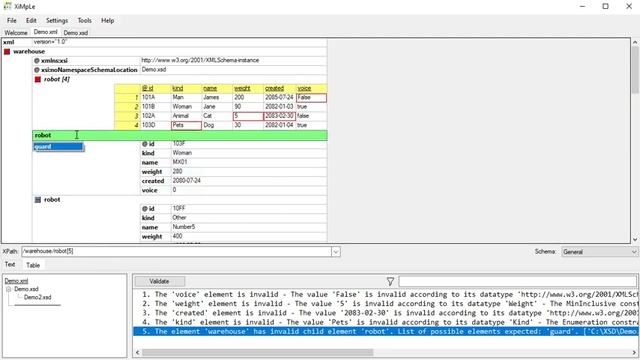
Task: Sort by the kind column header
Action: pyautogui.click(x=186, y=88)
